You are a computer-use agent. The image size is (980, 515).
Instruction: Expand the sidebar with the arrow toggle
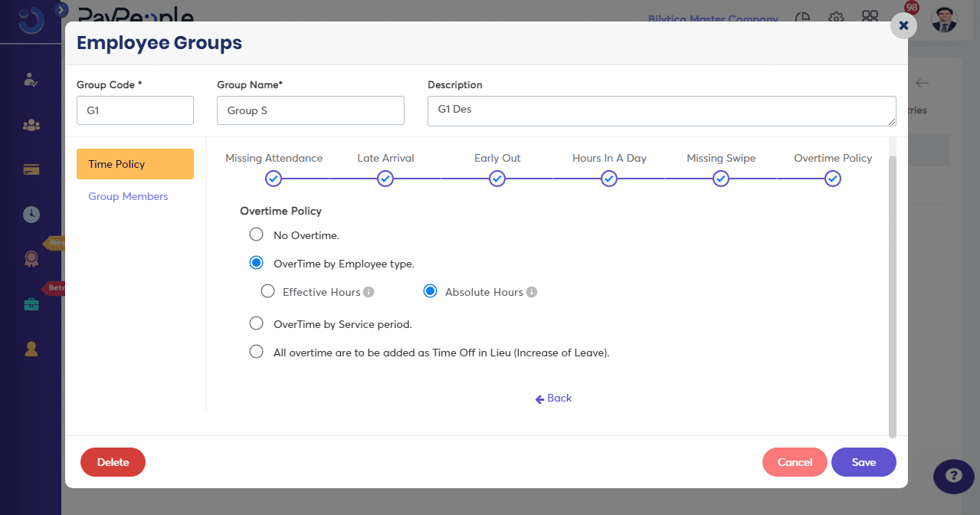coord(62,9)
